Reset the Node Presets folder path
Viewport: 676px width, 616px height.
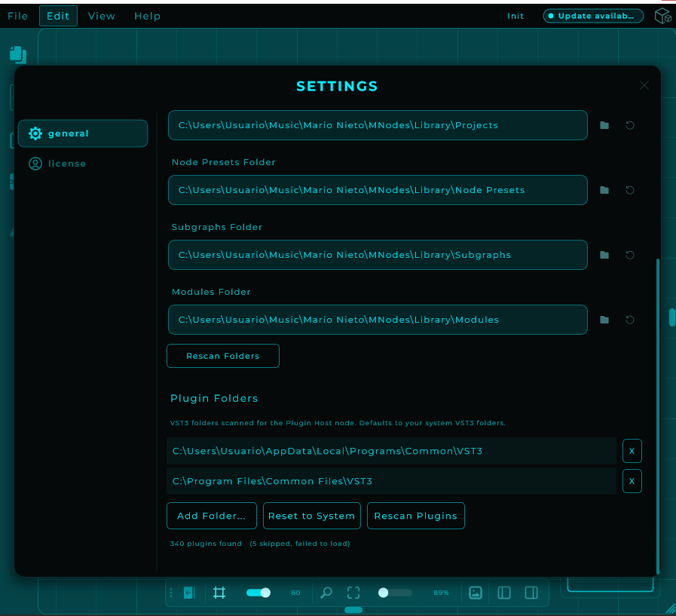pyautogui.click(x=630, y=190)
